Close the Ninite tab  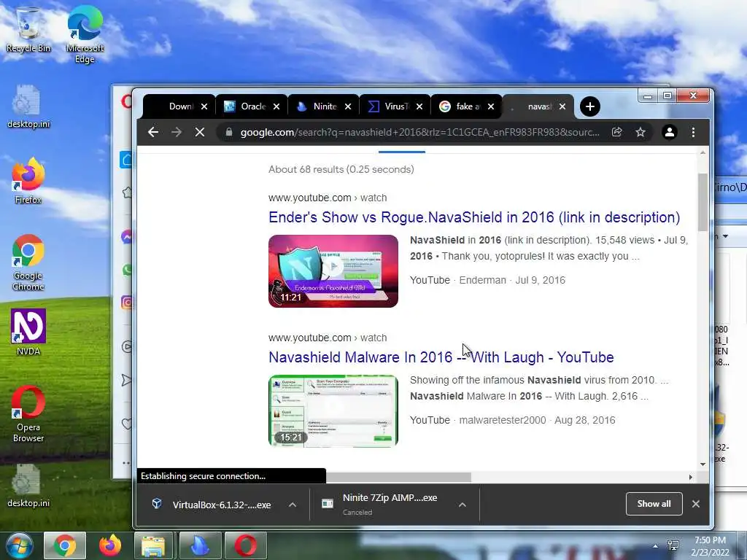[x=348, y=106]
